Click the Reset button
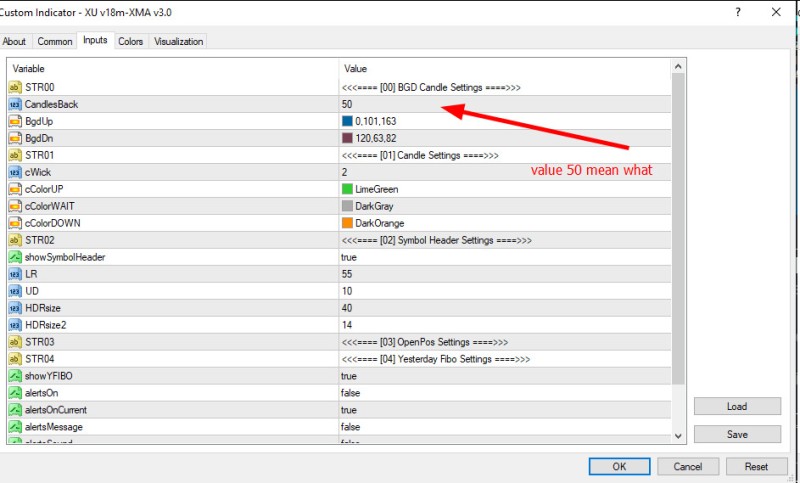800x483 pixels. [x=756, y=466]
